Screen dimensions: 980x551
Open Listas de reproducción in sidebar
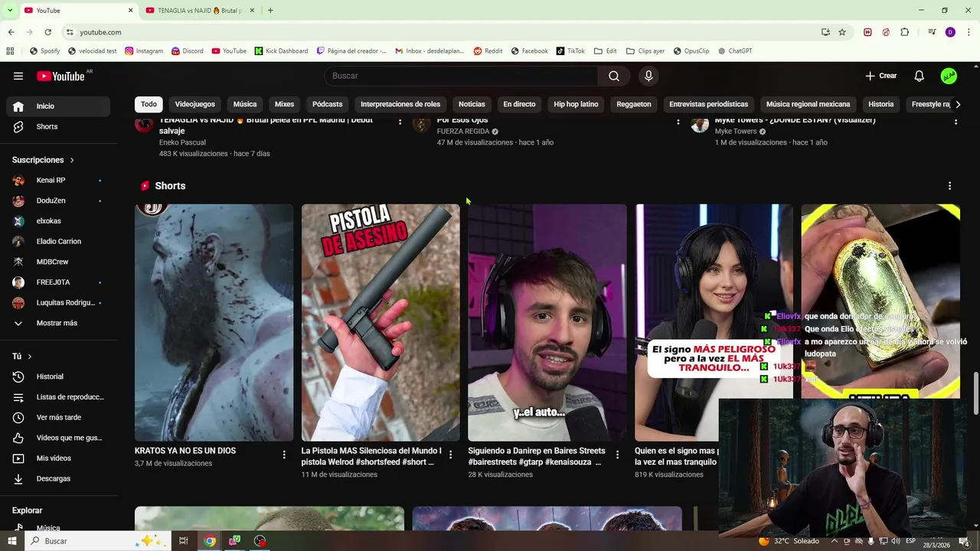point(58,397)
